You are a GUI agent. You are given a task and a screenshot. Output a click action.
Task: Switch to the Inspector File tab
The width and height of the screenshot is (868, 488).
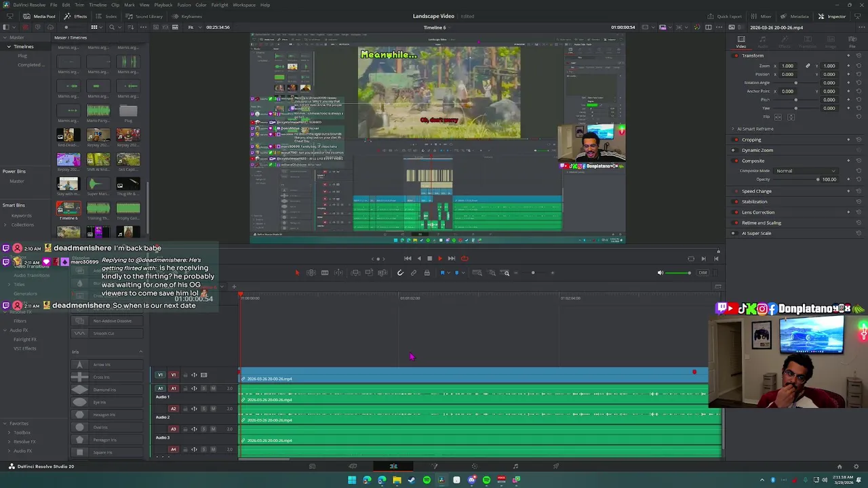pyautogui.click(x=852, y=42)
